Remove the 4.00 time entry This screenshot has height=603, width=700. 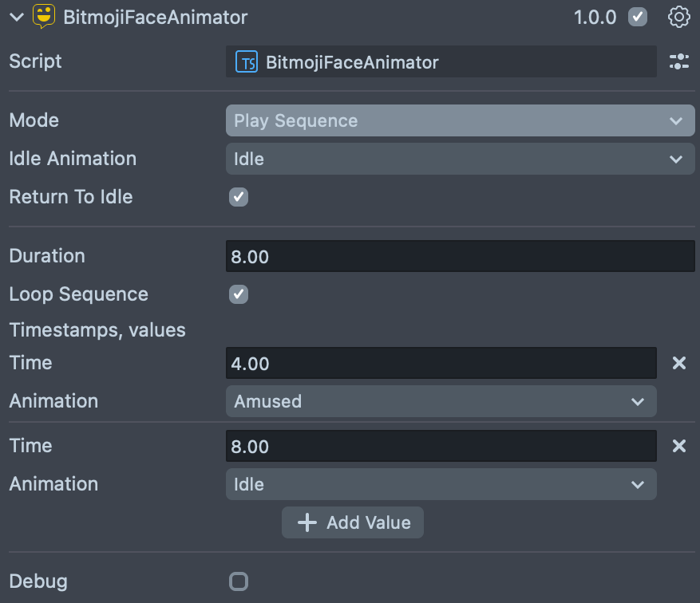[679, 363]
